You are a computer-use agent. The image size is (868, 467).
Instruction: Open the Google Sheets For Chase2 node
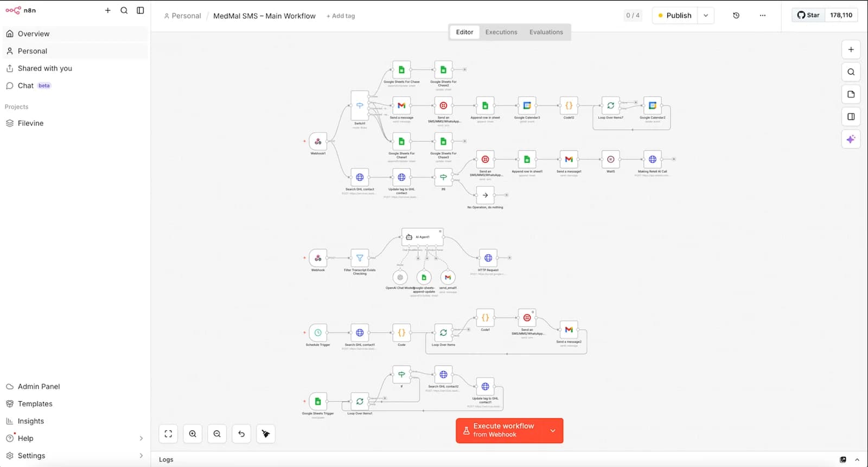pos(443,70)
